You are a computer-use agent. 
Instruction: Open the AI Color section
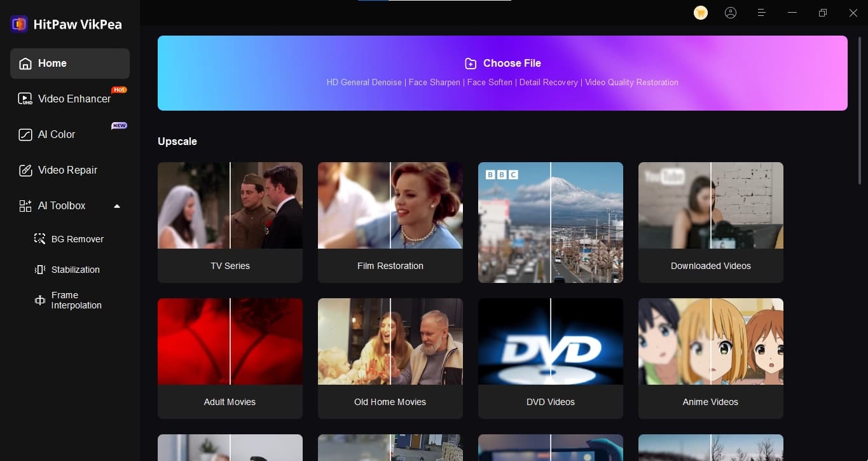(70, 135)
